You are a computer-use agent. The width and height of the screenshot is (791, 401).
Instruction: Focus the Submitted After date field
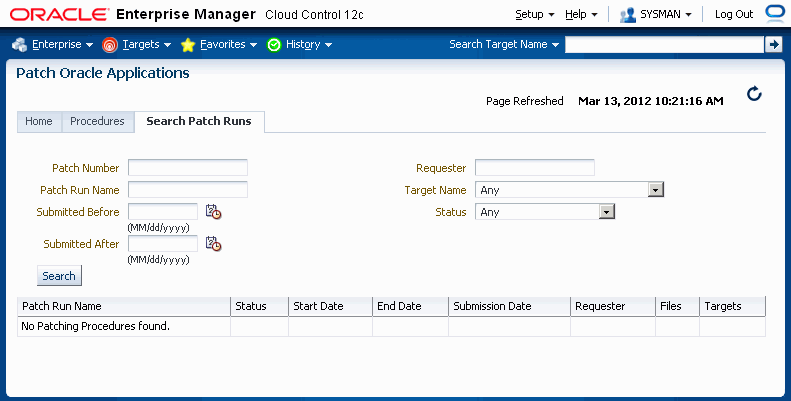tap(163, 244)
